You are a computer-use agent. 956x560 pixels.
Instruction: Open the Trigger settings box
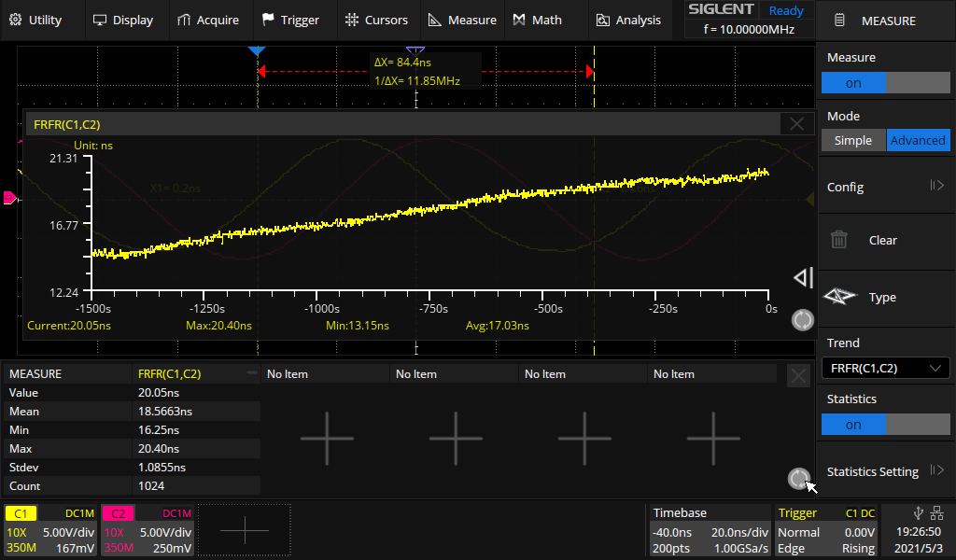tap(826, 531)
